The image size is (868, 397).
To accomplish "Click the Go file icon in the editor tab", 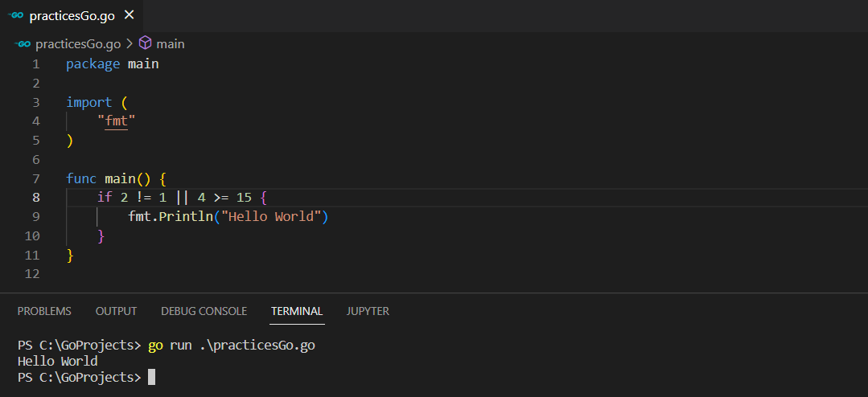I will coord(16,15).
